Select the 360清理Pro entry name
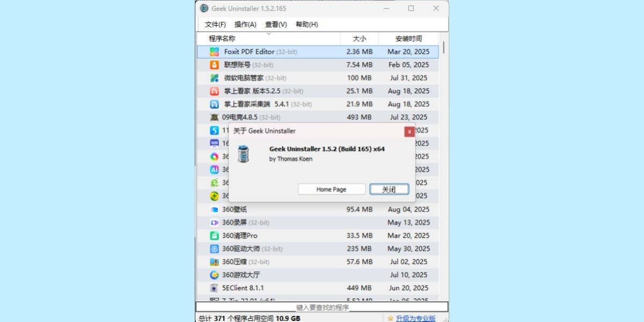644x322 pixels. pos(240,236)
